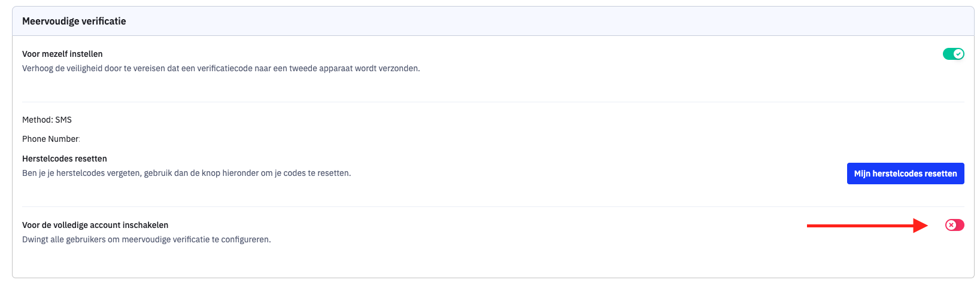980x286 pixels.
Task: Click the 'Method: SMS' text
Action: (47, 120)
